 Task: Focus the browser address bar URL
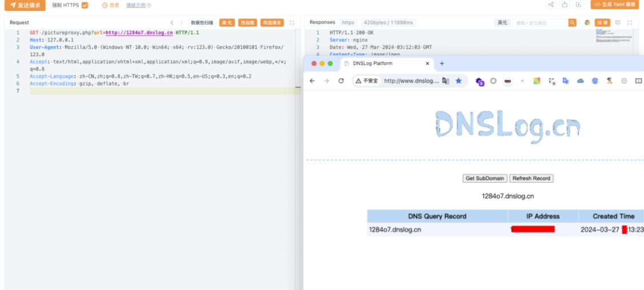coord(412,81)
